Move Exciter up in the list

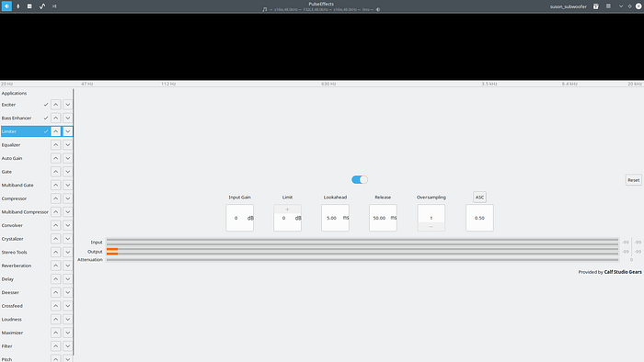[56, 105]
